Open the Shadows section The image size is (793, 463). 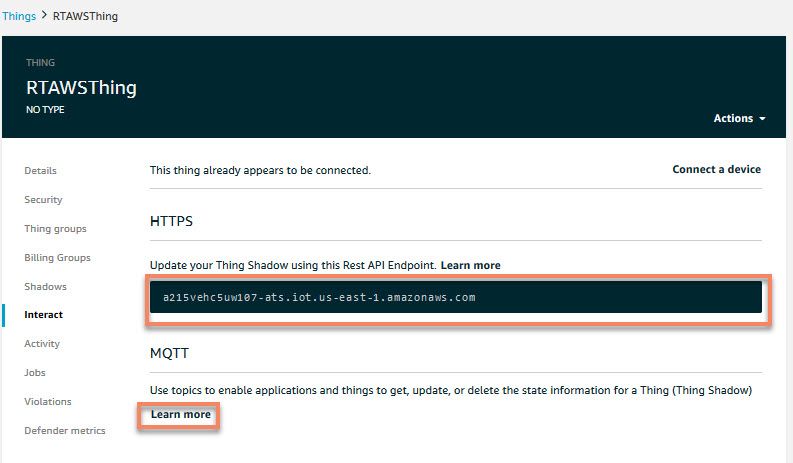46,286
